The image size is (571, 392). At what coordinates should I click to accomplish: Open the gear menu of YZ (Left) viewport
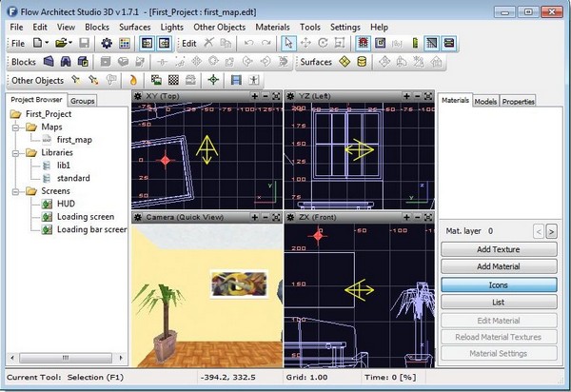290,96
